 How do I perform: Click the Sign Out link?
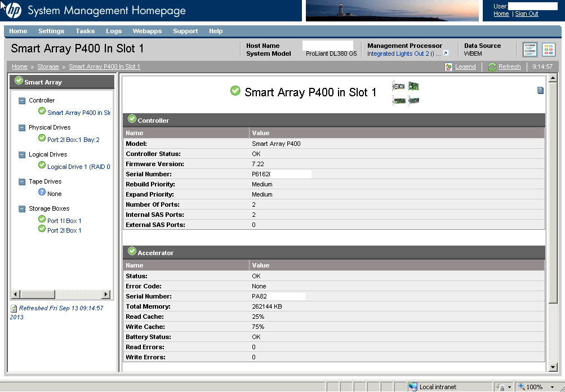tap(527, 14)
